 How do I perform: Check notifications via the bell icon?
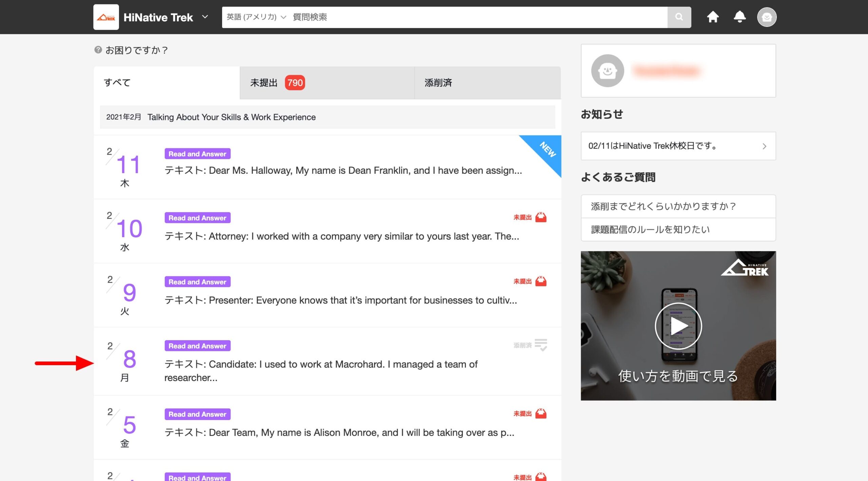[x=740, y=17]
